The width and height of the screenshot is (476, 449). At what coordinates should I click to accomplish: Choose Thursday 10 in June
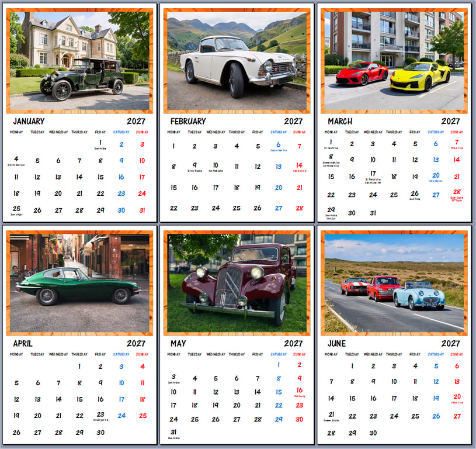(394, 382)
